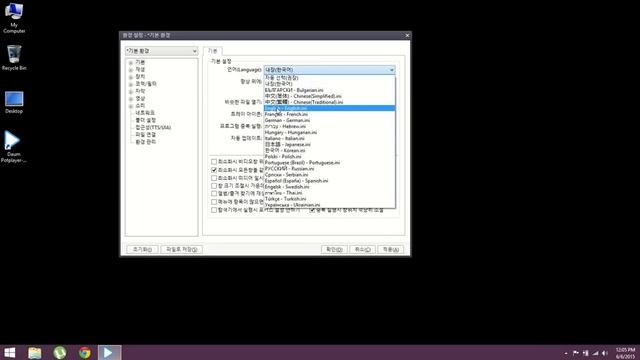Choose Turkish.ini from the language list
Screen dimensions: 640x360
329,199
